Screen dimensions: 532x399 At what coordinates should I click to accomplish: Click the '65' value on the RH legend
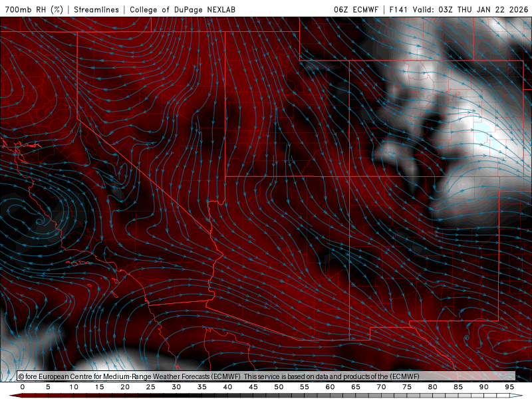point(356,387)
